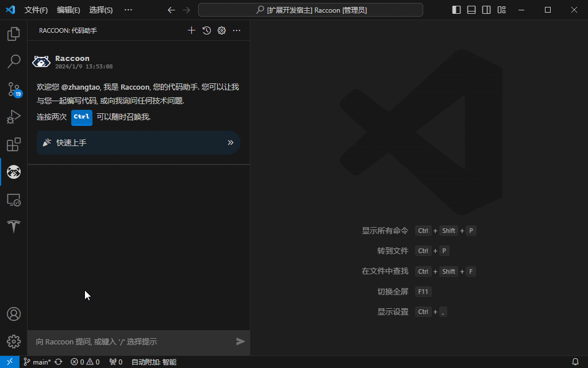Open the Search view icon
This screenshot has height=368, width=588.
(13, 62)
